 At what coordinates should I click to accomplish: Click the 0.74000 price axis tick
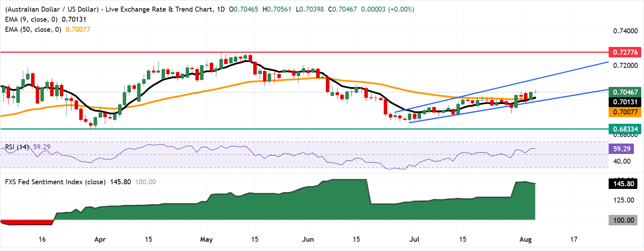[x=625, y=31]
